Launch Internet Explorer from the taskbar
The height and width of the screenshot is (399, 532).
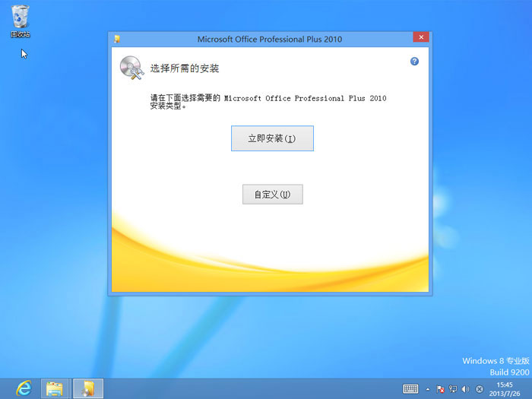tap(24, 388)
